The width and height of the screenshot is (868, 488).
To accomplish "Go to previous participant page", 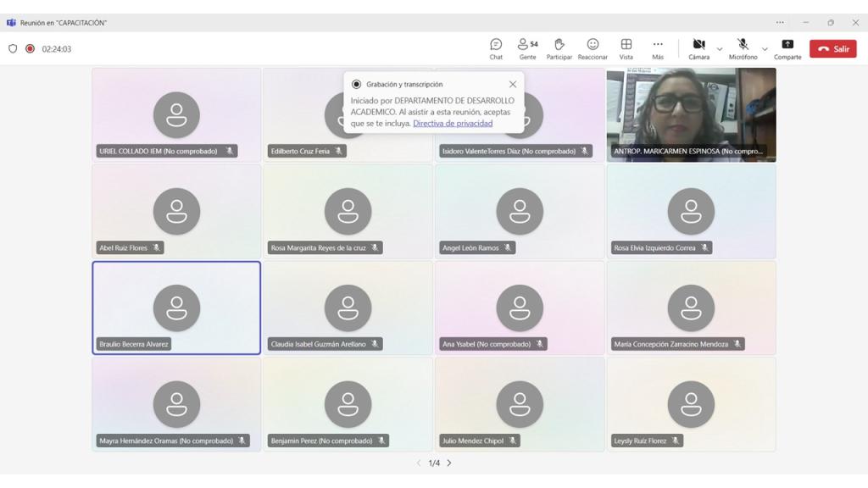I will tap(419, 463).
